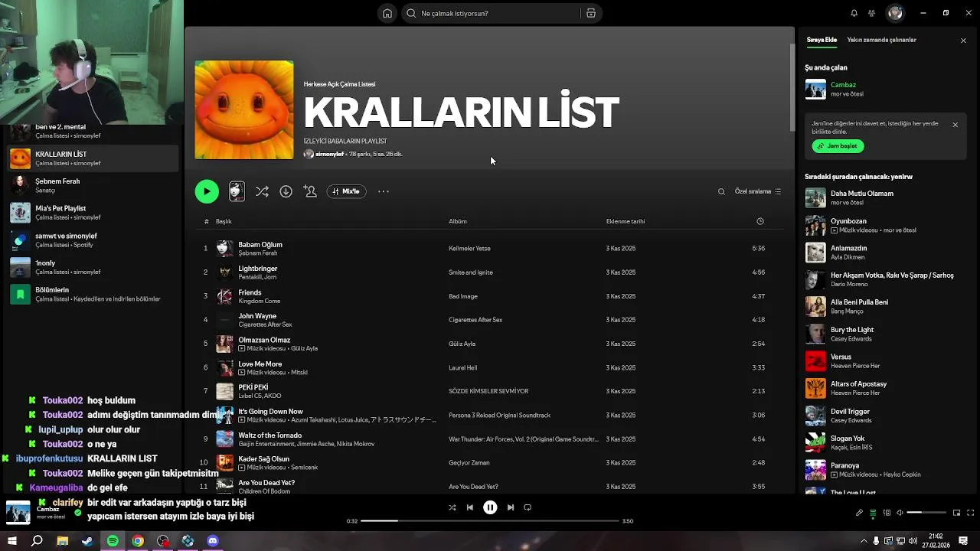Toggle repeat in the player bar

coord(528,507)
